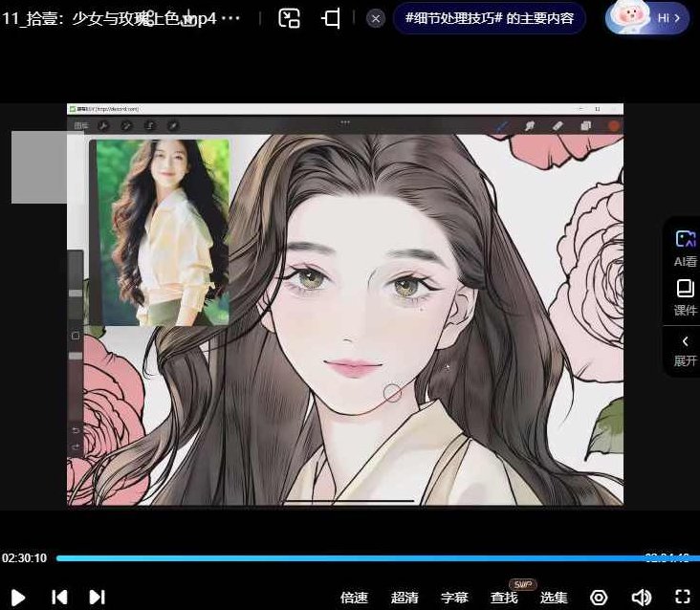Open the more options ellipsis after filename
Viewport: 700px width, 610px height.
[x=230, y=18]
